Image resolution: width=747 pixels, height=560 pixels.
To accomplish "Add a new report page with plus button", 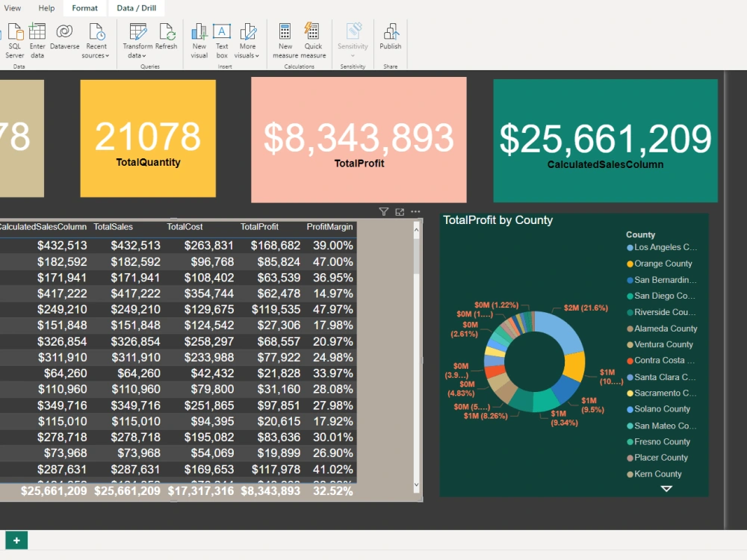I will tap(16, 540).
